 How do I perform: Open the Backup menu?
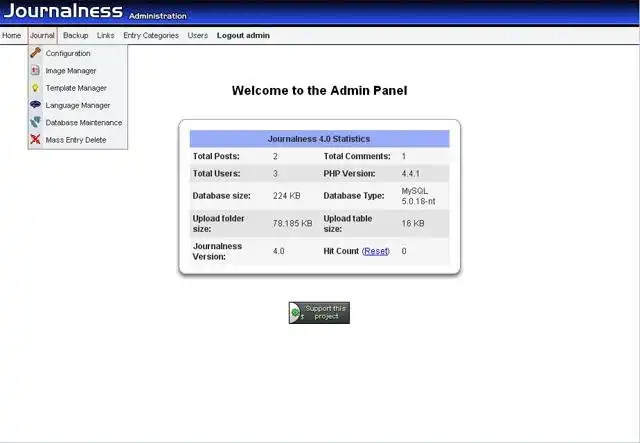[76, 36]
